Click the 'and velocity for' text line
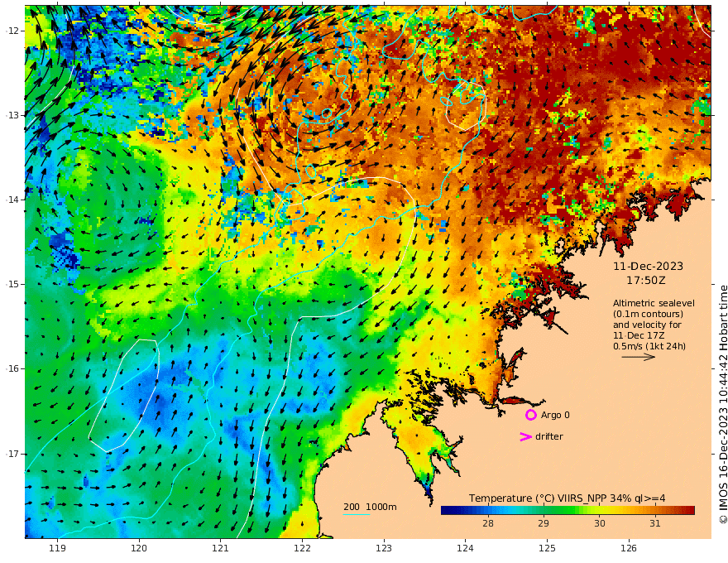Screen dimensions: 728x563 647,325
